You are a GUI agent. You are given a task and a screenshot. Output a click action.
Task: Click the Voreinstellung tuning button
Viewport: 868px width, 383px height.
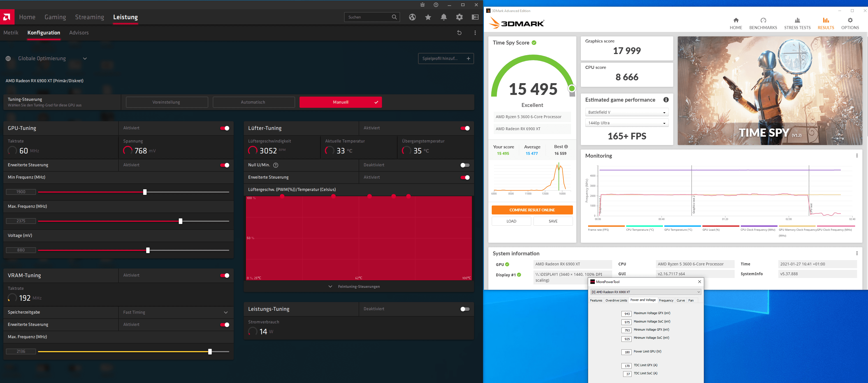coord(167,102)
